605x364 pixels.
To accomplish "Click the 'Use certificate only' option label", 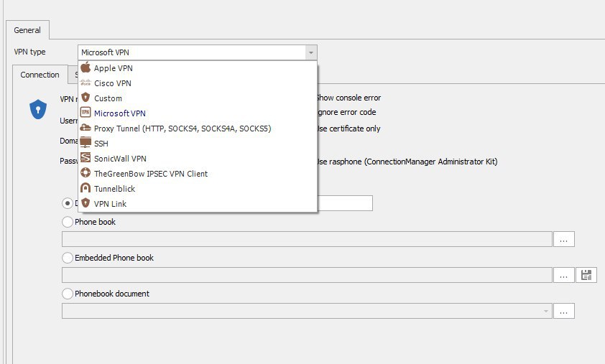I will tap(348, 129).
